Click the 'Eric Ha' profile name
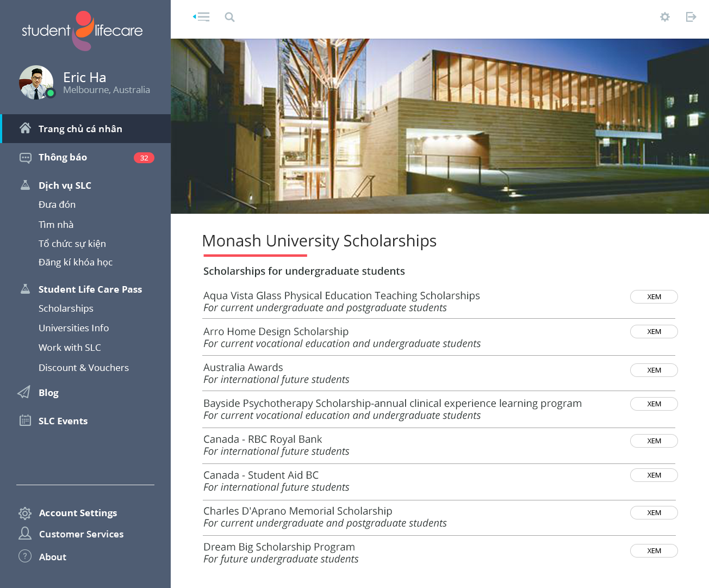This screenshot has height=588, width=709. pyautogui.click(x=85, y=77)
